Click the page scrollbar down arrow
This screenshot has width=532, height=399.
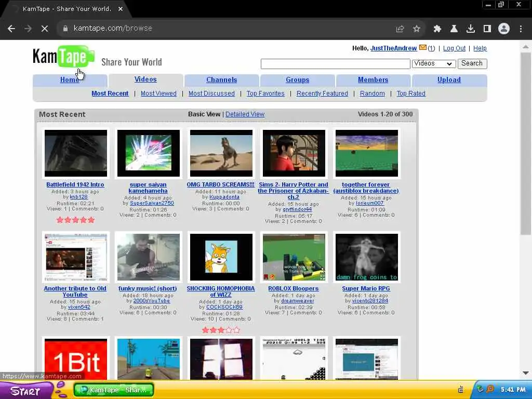526,373
